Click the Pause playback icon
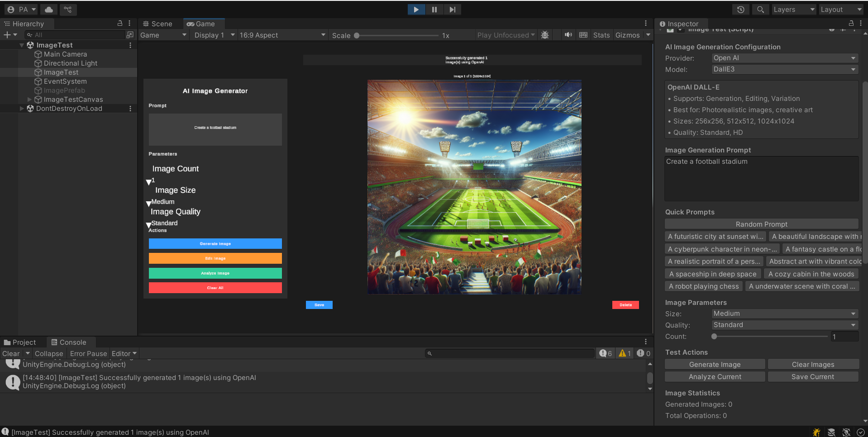The width and height of the screenshot is (868, 437). tap(434, 9)
